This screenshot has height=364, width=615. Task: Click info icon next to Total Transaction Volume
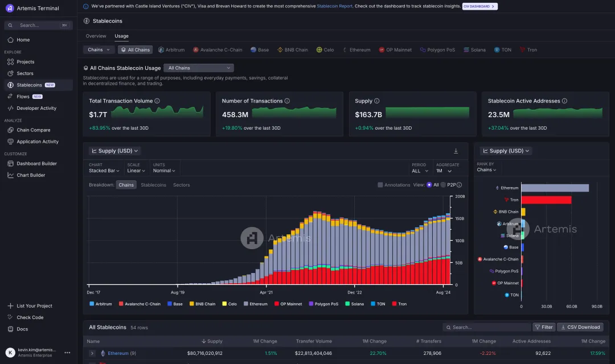coord(157,101)
